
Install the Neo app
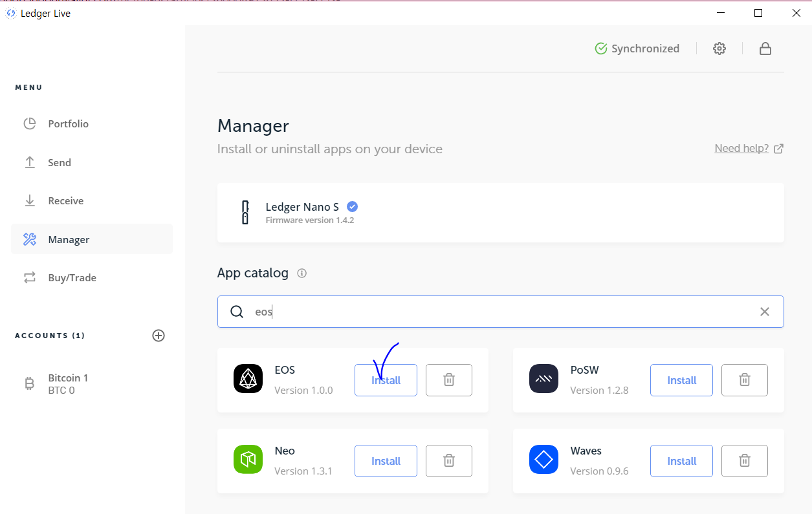point(386,461)
